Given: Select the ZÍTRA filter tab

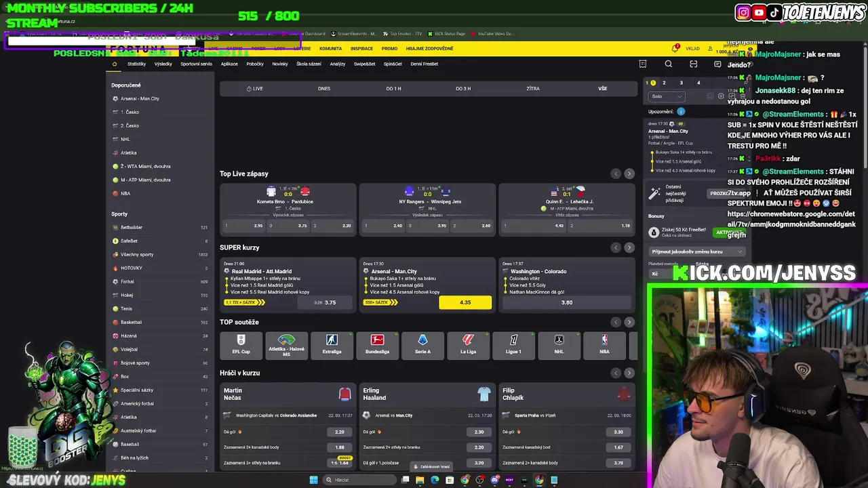Looking at the screenshot, I should 533,88.
